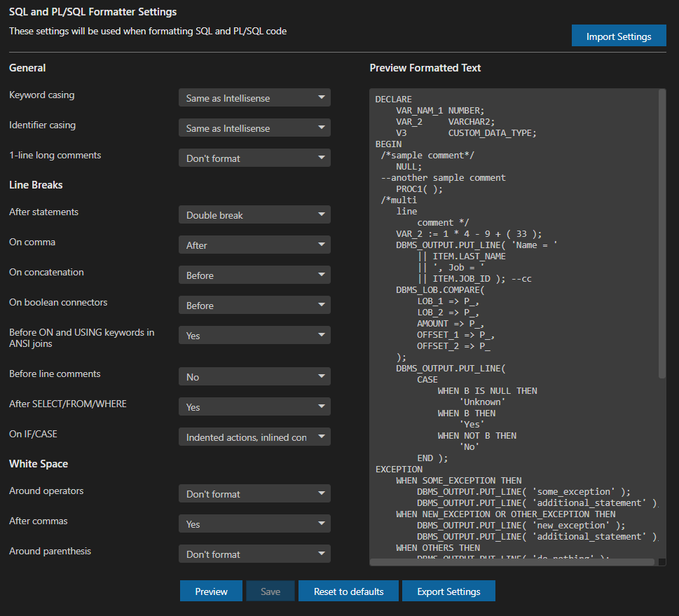Click the EXCEPTION keyword in the preview
The width and height of the screenshot is (679, 616).
pyautogui.click(x=399, y=469)
